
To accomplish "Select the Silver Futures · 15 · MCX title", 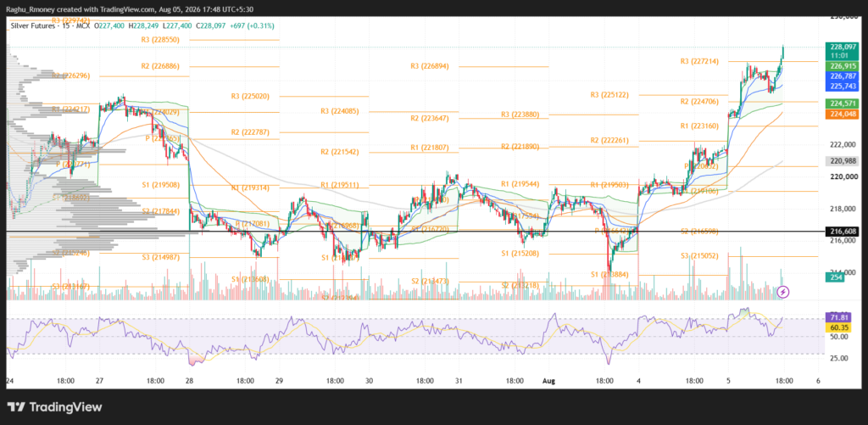I will pos(51,26).
